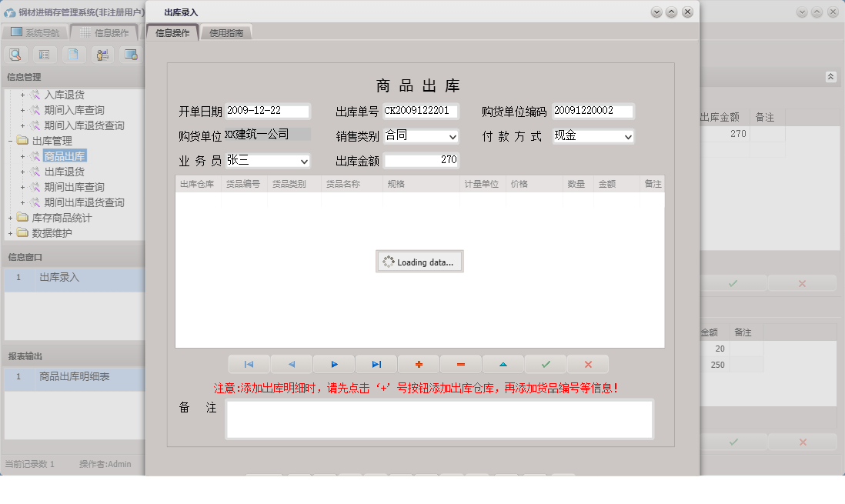Click the '−' remove detail record icon
This screenshot has width=845, height=504.
click(462, 363)
